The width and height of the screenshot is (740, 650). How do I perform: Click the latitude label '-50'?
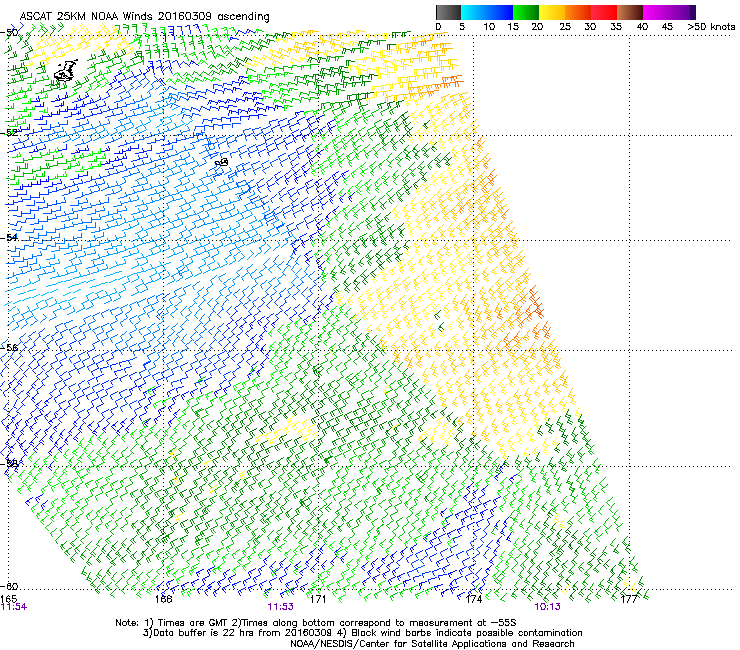9,33
